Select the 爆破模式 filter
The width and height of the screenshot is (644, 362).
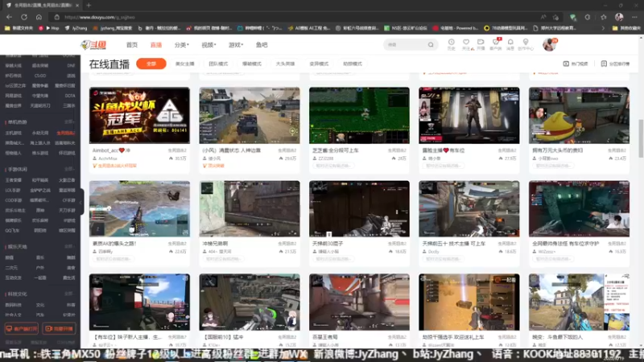[252, 64]
